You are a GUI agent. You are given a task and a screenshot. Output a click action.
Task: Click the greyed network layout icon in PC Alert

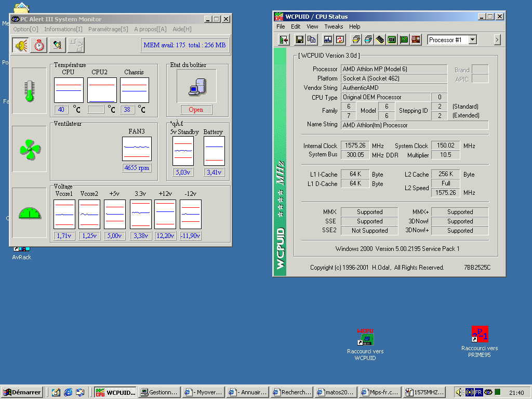pyautogui.click(x=76, y=45)
